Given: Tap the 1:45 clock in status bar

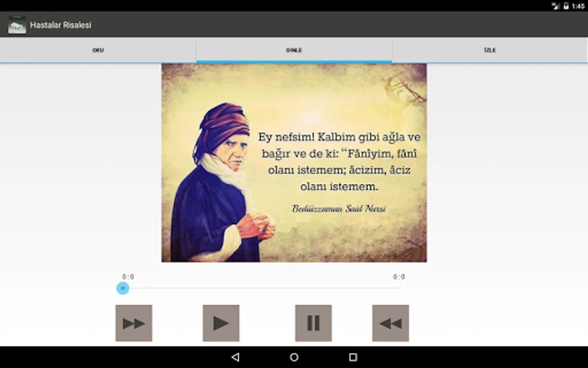Looking at the screenshot, I should [x=578, y=6].
